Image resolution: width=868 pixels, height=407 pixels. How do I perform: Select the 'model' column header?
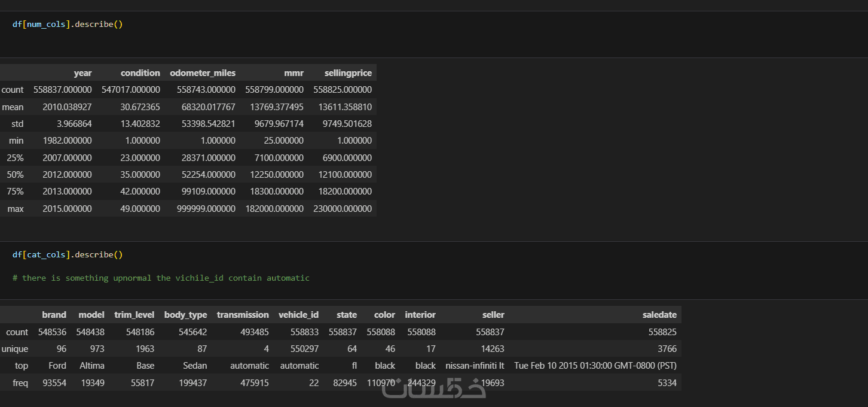pos(91,315)
